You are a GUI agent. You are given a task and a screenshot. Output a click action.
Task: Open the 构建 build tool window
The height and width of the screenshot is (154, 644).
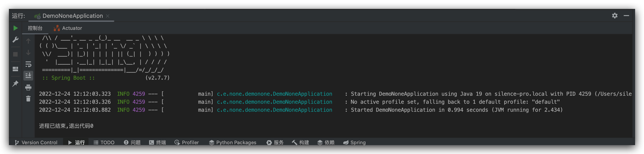tap(301, 142)
